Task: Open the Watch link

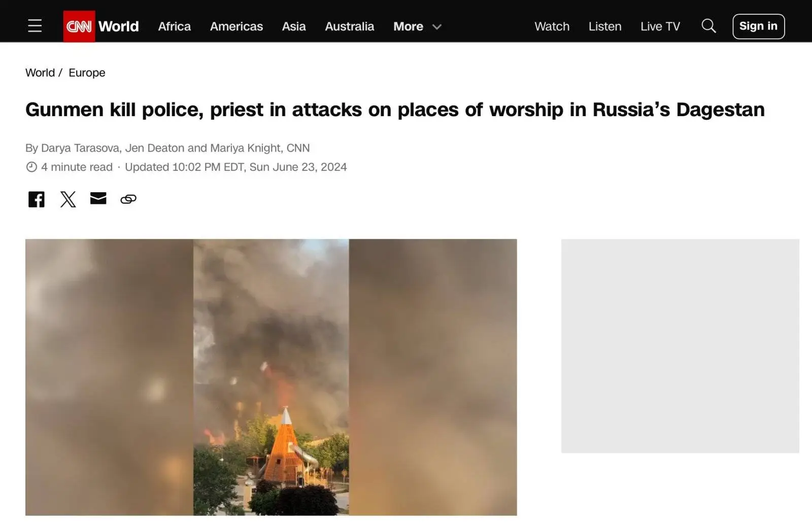Action: pos(552,26)
